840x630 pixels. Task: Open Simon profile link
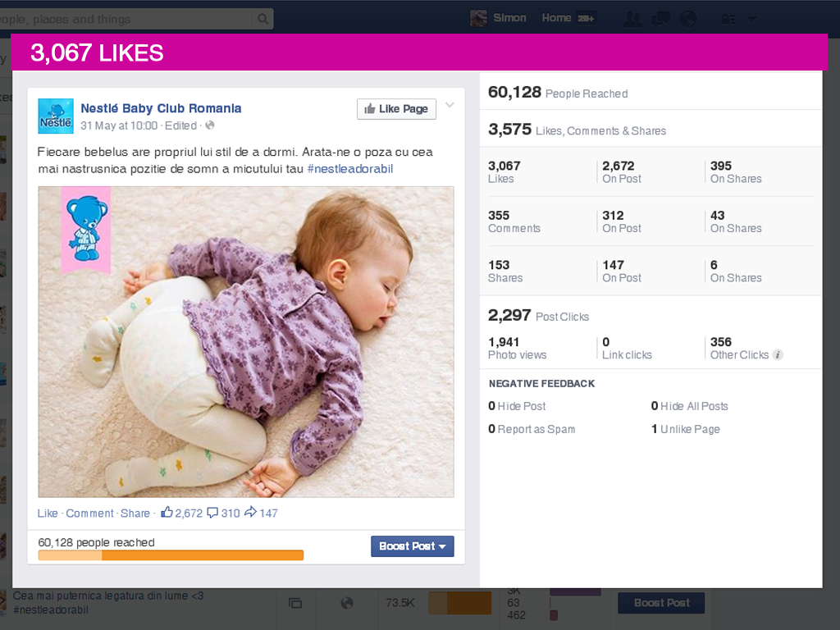pos(509,18)
